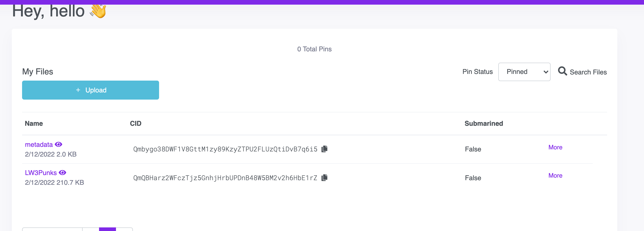
Task: Click the Search Files magnifier icon
Action: pyautogui.click(x=563, y=71)
